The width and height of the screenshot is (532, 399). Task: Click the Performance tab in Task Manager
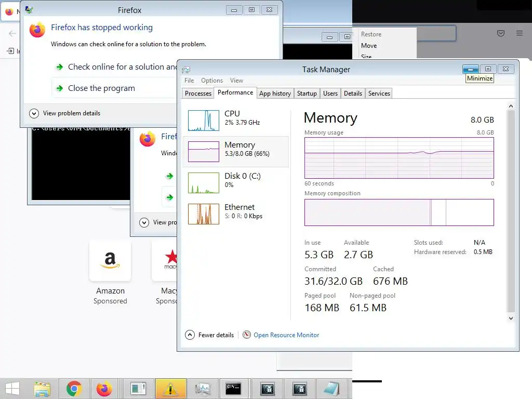click(235, 92)
